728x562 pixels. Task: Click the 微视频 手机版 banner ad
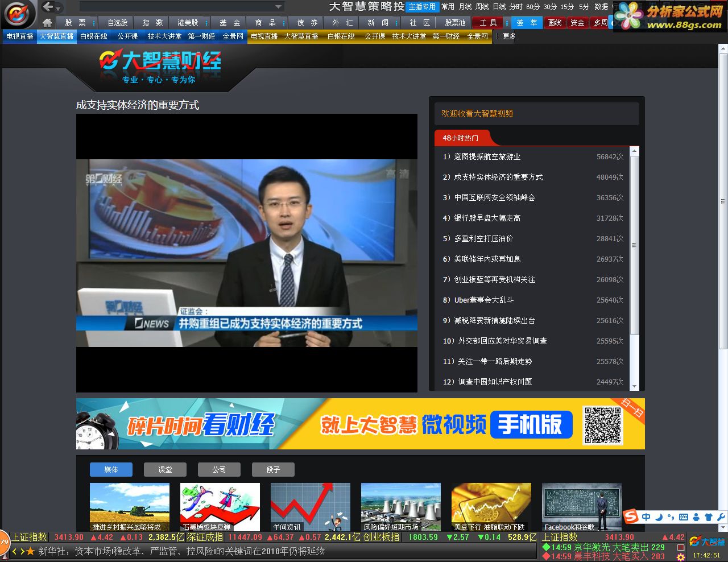pos(361,424)
